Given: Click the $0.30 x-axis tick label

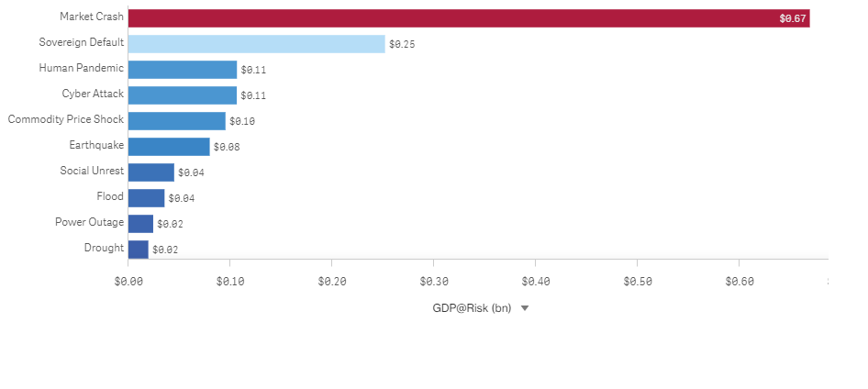Looking at the screenshot, I should pyautogui.click(x=434, y=282).
